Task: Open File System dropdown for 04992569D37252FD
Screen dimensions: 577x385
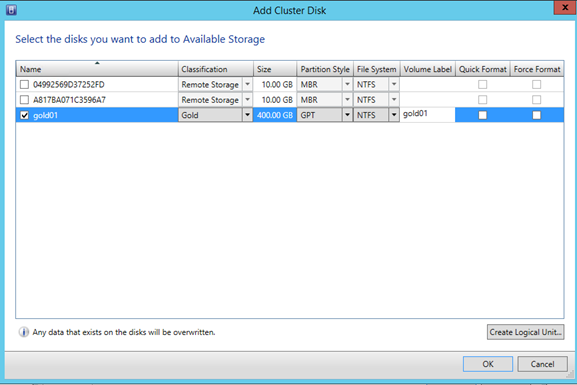Action: click(x=394, y=85)
